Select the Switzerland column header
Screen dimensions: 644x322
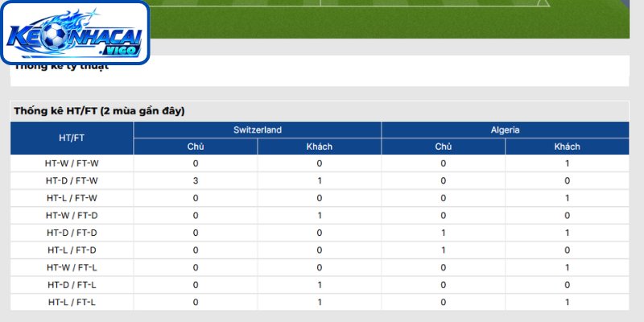tap(258, 130)
